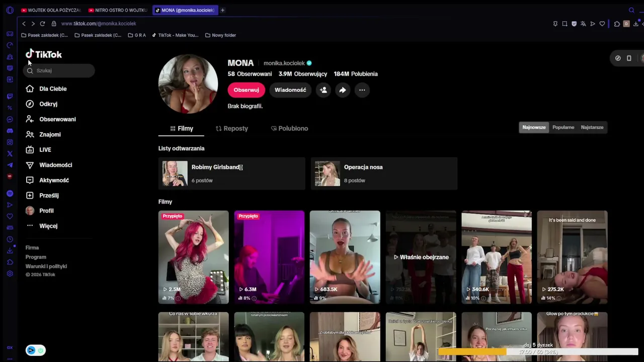Screen dimensions: 644x362
Task: Click the add-friend icon next to Wiadomość
Action: (x=324, y=90)
